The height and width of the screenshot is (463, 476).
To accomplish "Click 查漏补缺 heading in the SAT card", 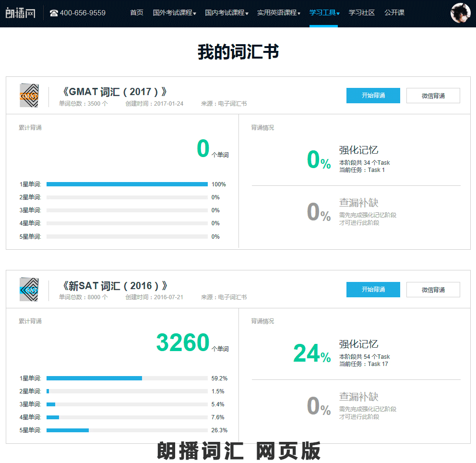I will (x=358, y=397).
